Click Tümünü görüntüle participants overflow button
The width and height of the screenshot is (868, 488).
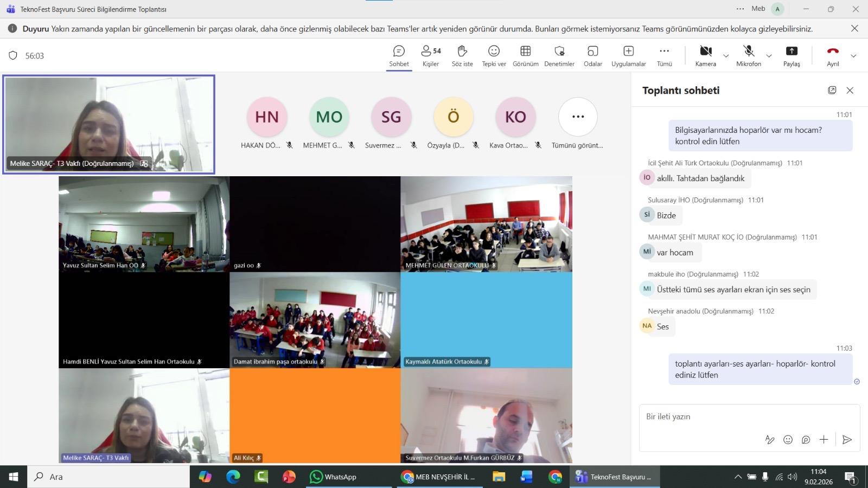click(x=578, y=117)
